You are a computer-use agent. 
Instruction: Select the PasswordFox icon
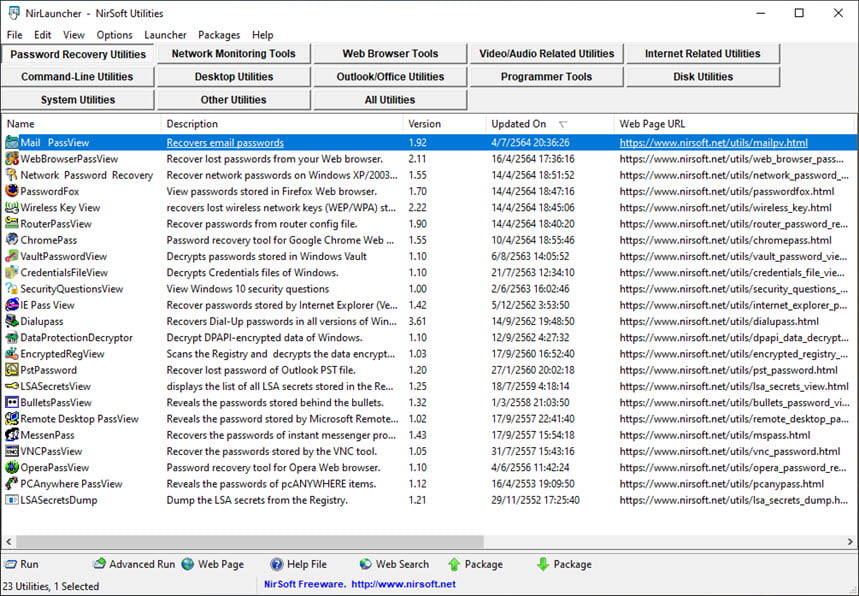point(12,191)
